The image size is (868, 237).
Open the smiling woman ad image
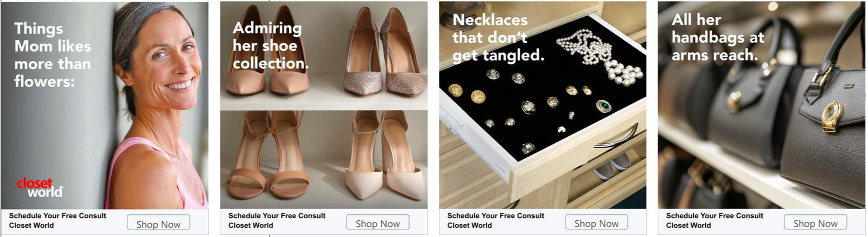point(105,105)
